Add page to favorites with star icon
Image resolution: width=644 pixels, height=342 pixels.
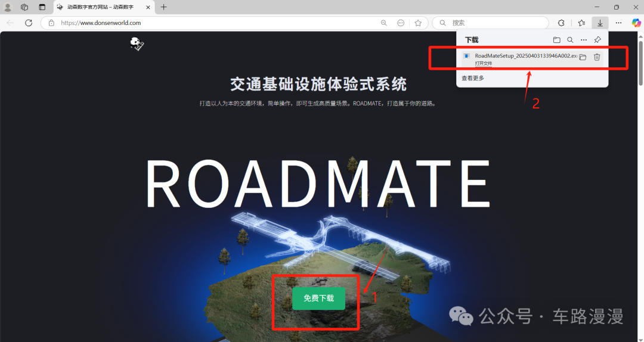pyautogui.click(x=418, y=23)
